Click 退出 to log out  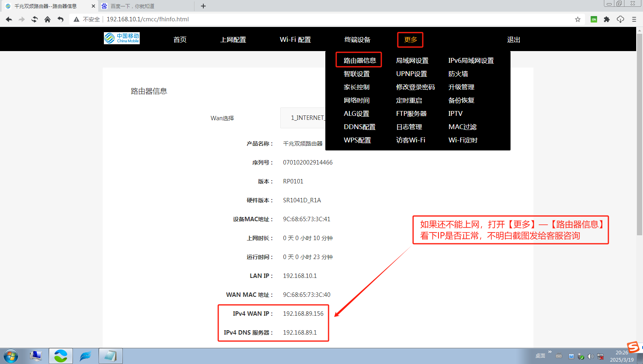coord(514,39)
